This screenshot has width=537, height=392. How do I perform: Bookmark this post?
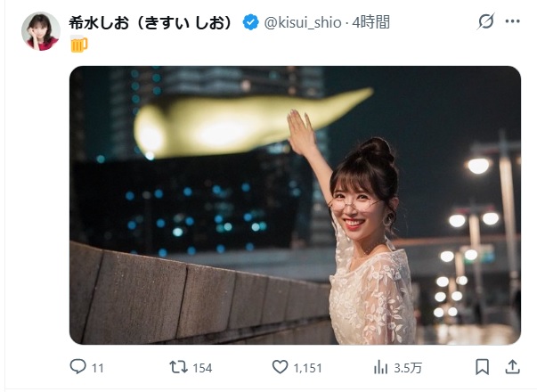click(x=482, y=367)
